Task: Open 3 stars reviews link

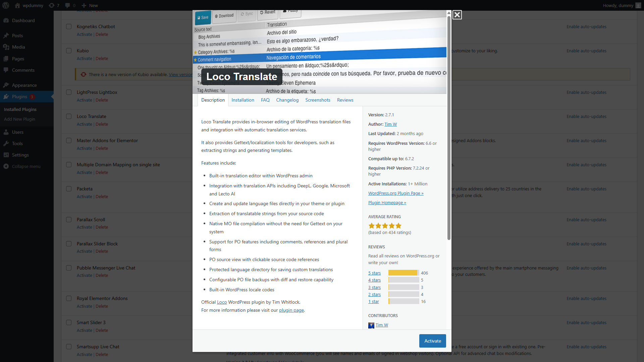Action: (x=374, y=287)
